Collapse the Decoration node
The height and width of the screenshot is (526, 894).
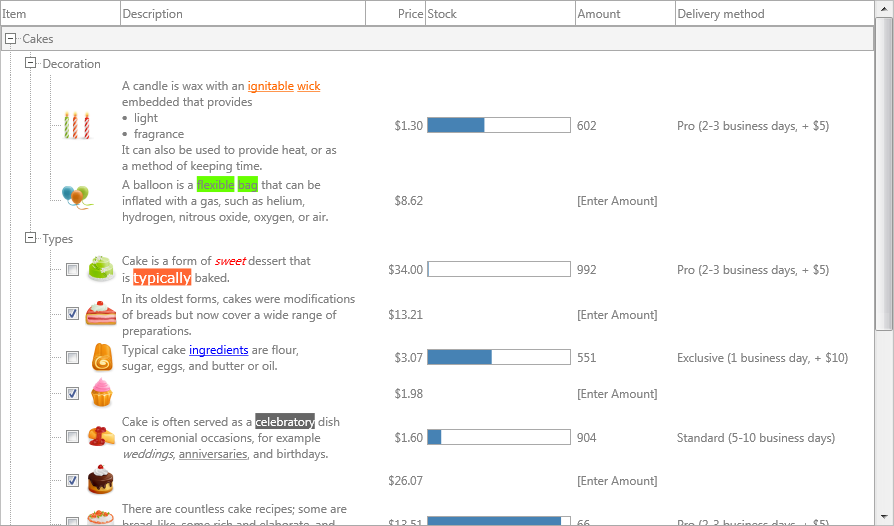pyautogui.click(x=30, y=63)
